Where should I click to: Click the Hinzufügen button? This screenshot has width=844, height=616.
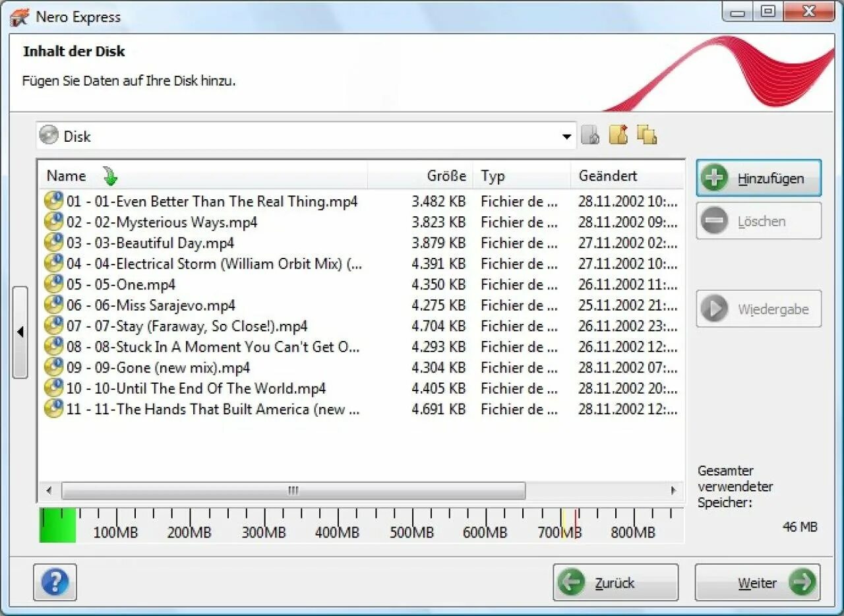coord(758,178)
